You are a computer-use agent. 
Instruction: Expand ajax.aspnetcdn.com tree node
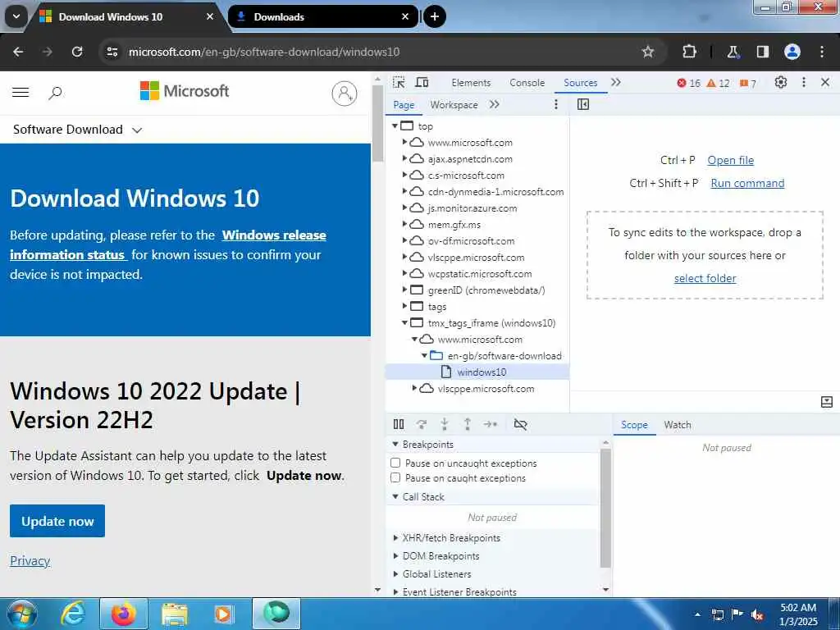point(405,158)
